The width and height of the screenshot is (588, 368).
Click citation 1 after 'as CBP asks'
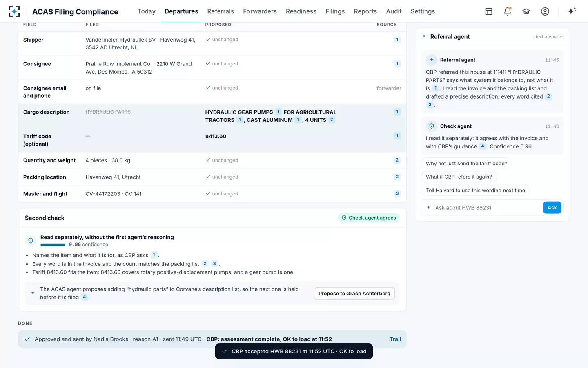pyautogui.click(x=154, y=255)
